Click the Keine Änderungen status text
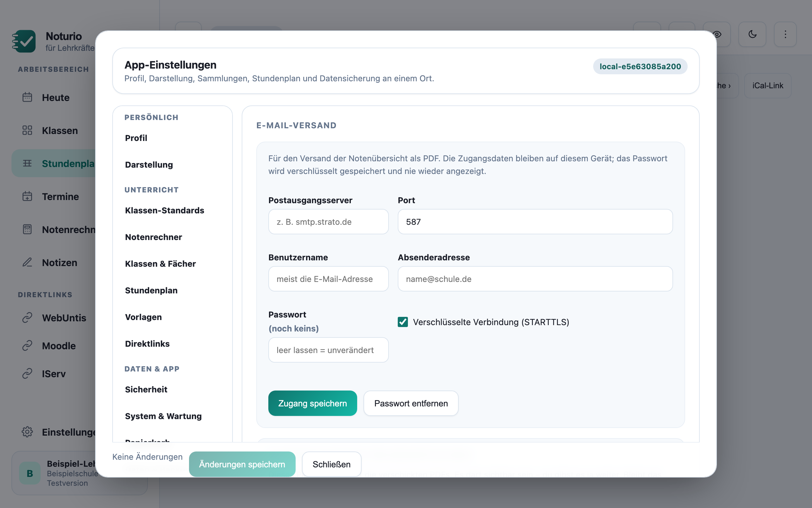This screenshot has width=812, height=508. point(147,457)
